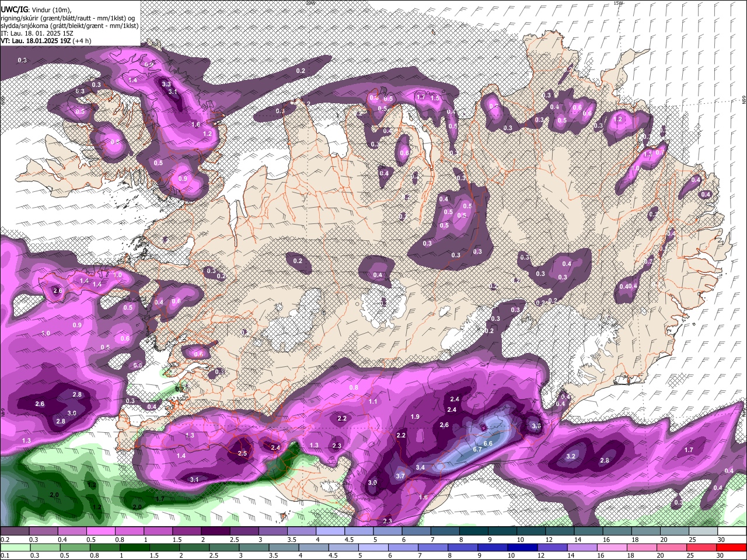The height and width of the screenshot is (560, 747).
Task: Click the 2.5 value on the southwest map area
Action: coord(243,453)
